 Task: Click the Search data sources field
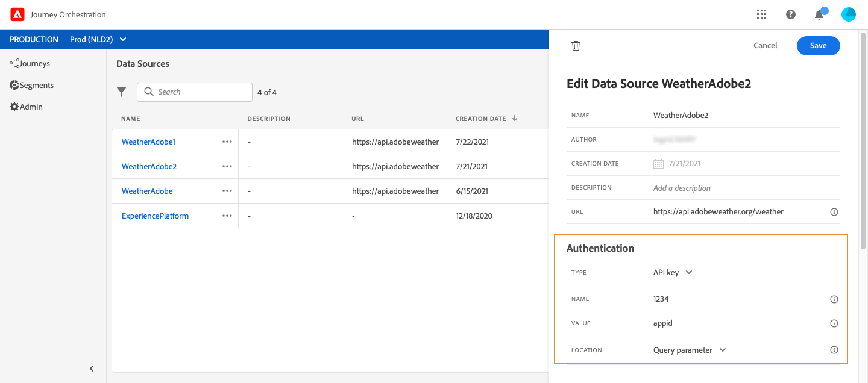(195, 92)
